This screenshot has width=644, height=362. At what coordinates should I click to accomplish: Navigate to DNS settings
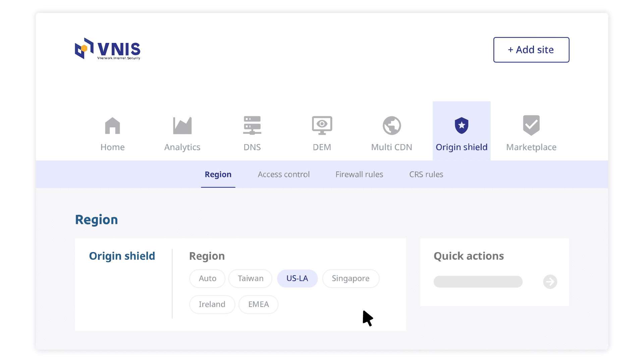pyautogui.click(x=252, y=134)
